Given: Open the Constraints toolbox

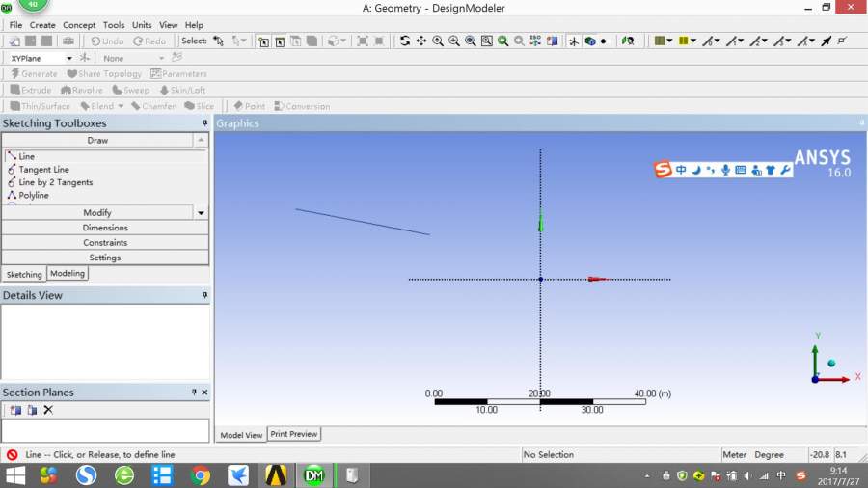Looking at the screenshot, I should pos(105,242).
